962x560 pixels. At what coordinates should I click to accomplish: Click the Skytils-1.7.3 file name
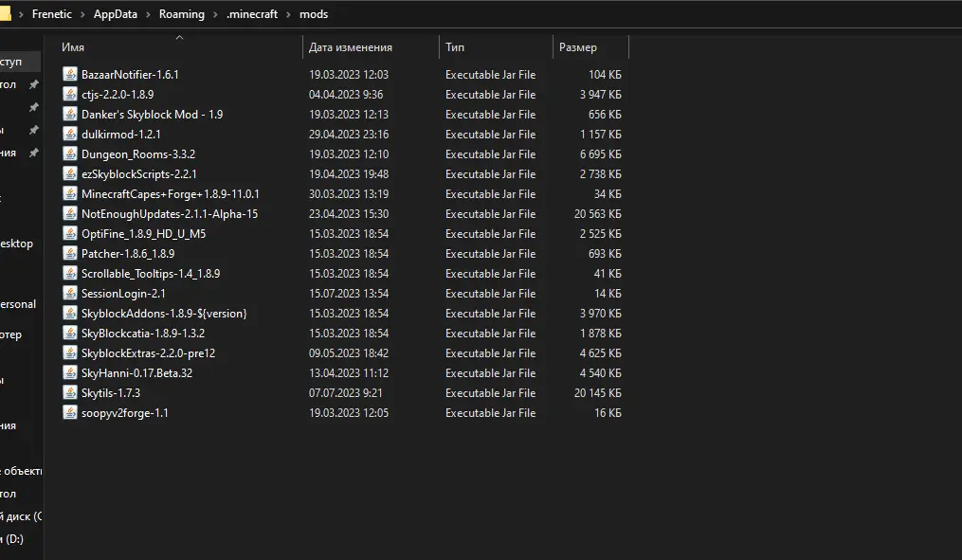coord(111,393)
